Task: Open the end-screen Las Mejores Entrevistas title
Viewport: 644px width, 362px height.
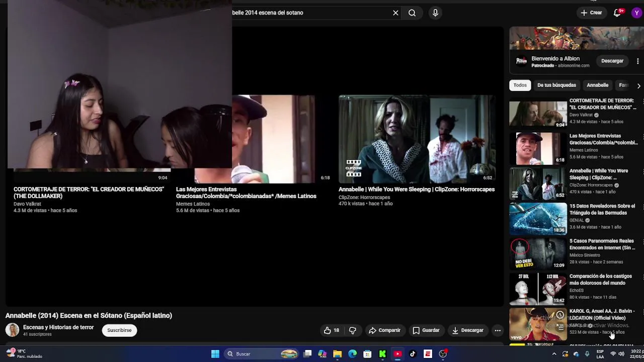Action: [x=246, y=193]
